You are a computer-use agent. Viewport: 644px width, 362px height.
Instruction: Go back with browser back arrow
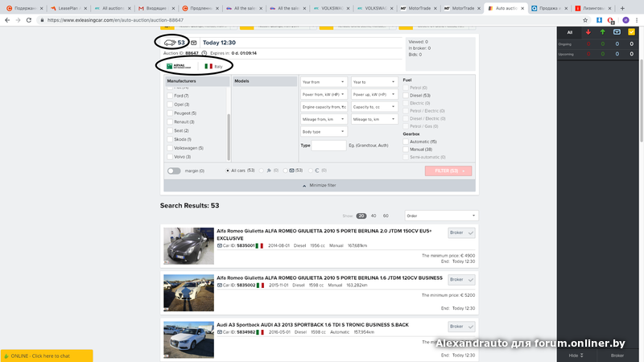(x=7, y=20)
